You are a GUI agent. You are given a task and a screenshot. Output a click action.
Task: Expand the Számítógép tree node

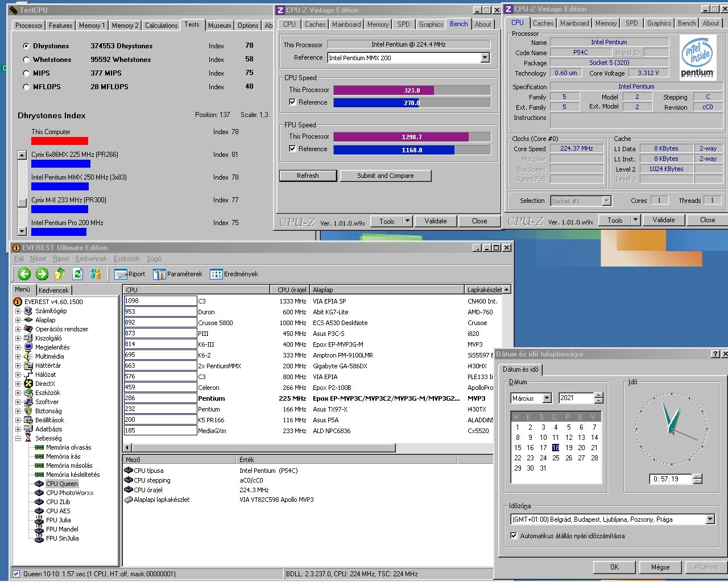click(18, 311)
